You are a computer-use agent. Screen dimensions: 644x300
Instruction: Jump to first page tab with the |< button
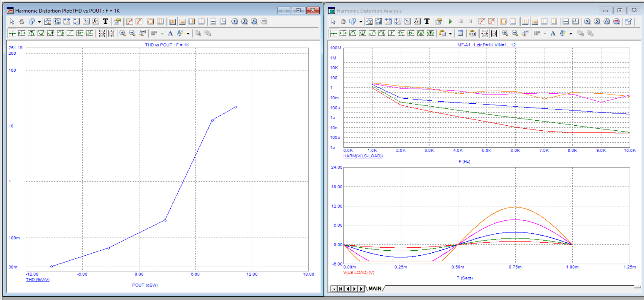point(341,289)
